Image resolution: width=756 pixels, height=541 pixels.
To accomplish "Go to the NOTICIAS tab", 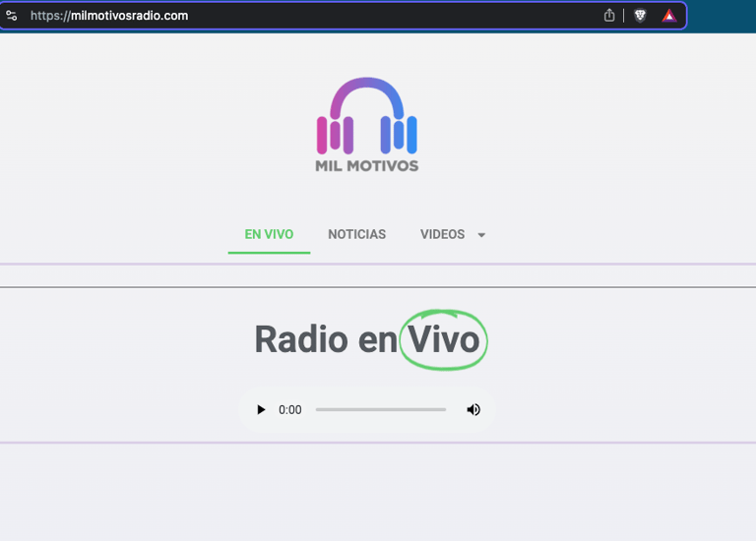I will pos(356,235).
